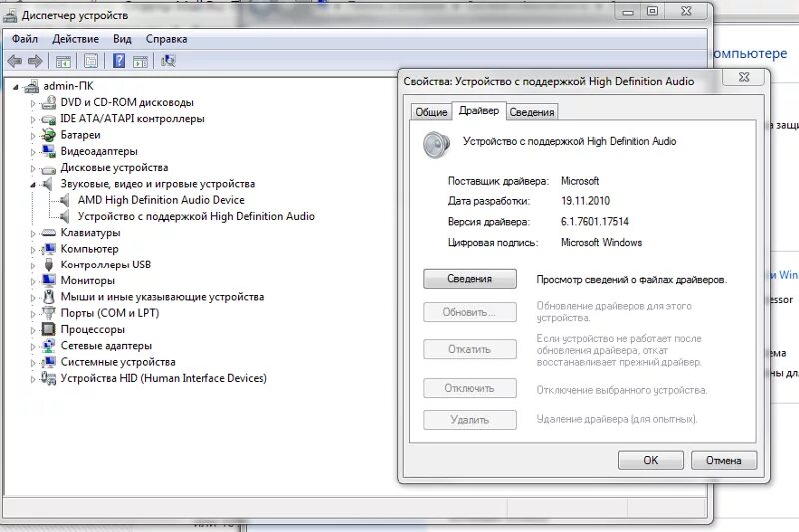799x532 pixels.
Task: Click the Properties toolbar icon
Action: [x=91, y=62]
